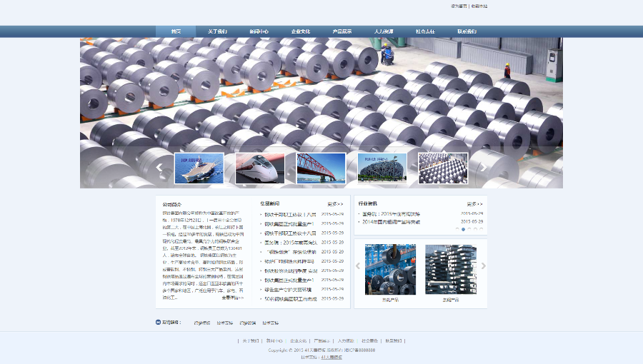Open 企业文化 in the top navigation bar
Screen dimensions: 643x364
pyautogui.click(x=301, y=31)
